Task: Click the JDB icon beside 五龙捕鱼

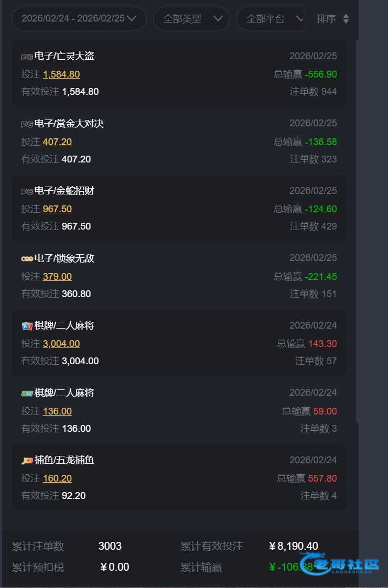Action: point(27,461)
